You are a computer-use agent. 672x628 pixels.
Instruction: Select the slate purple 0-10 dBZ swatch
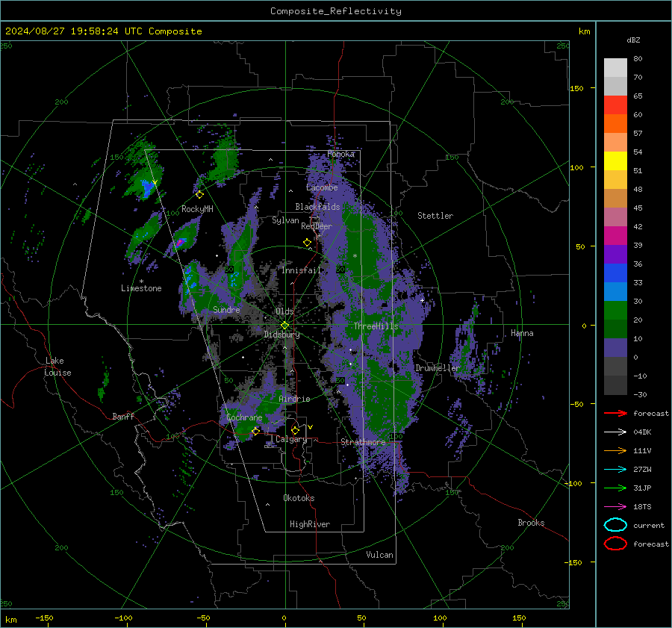(615, 348)
